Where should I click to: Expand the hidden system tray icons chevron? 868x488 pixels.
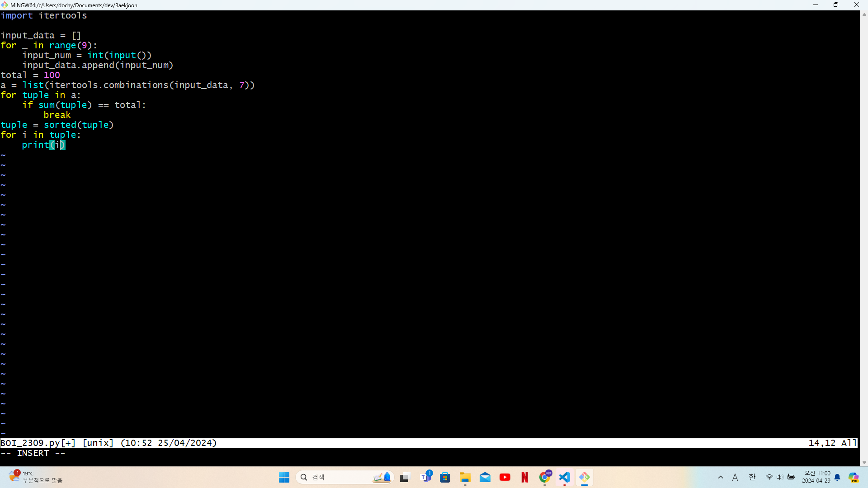pyautogui.click(x=721, y=477)
